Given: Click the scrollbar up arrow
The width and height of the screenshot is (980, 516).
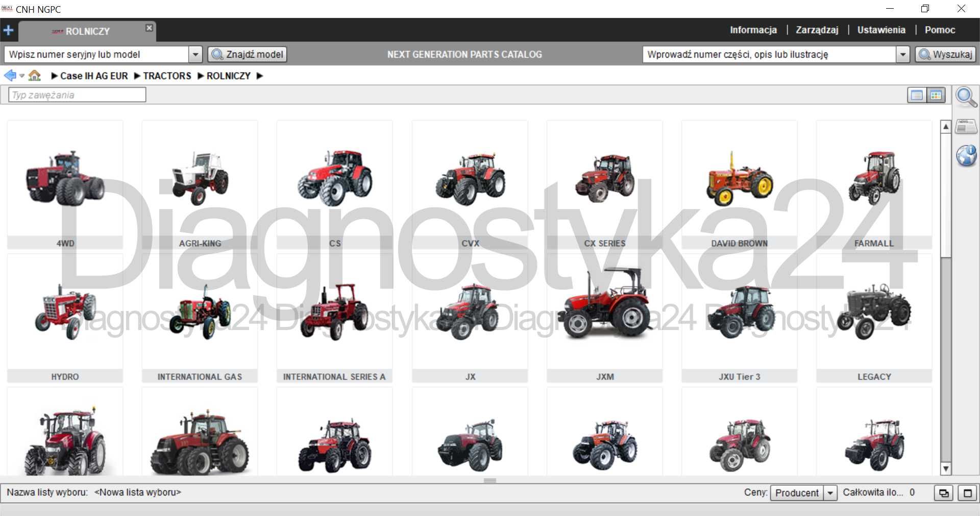Looking at the screenshot, I should point(946,127).
